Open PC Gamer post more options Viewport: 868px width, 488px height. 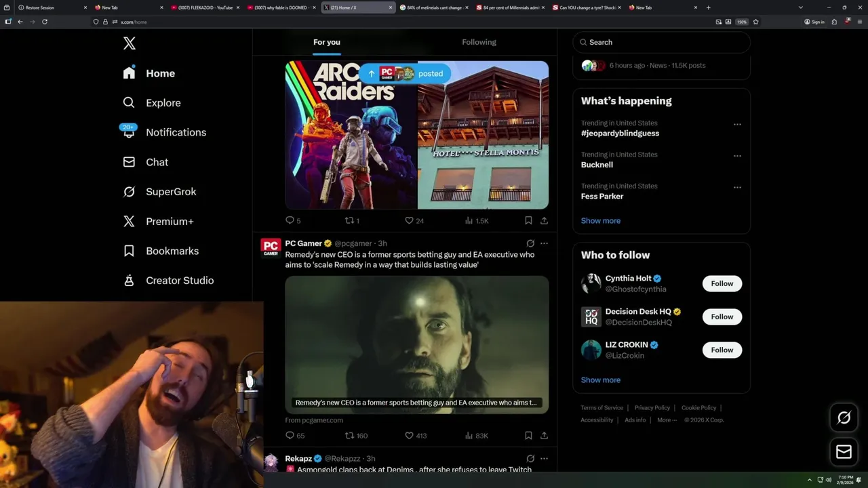(544, 243)
